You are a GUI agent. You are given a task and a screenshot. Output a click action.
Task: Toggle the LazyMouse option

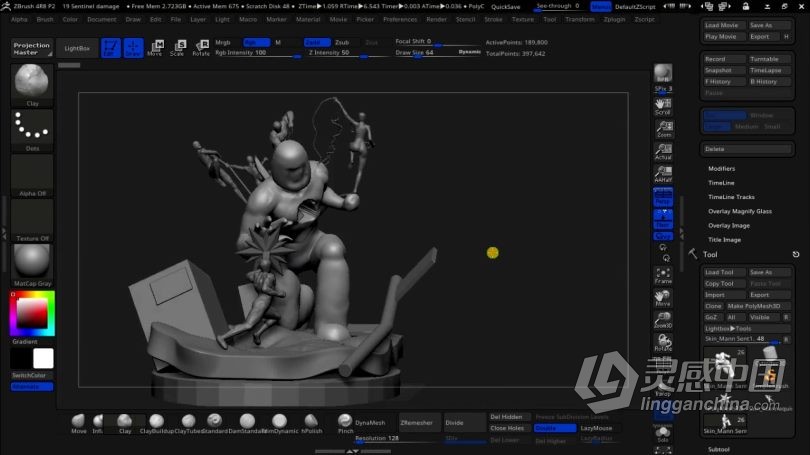596,428
